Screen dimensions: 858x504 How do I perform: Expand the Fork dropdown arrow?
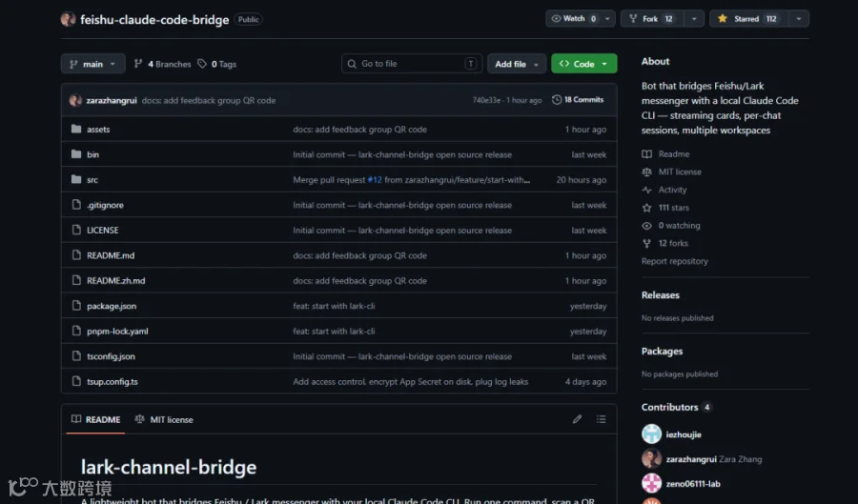click(694, 19)
